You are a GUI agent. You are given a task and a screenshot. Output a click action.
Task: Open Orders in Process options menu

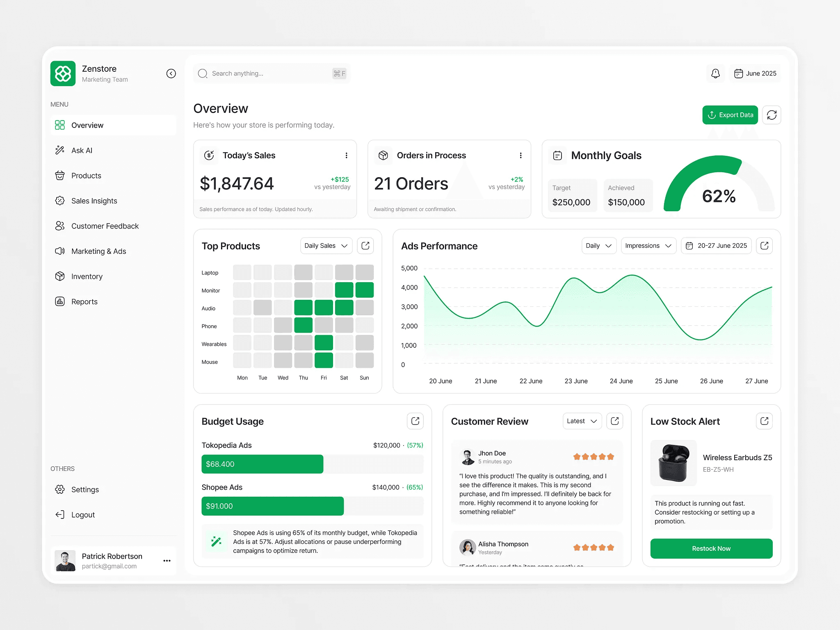pos(520,155)
